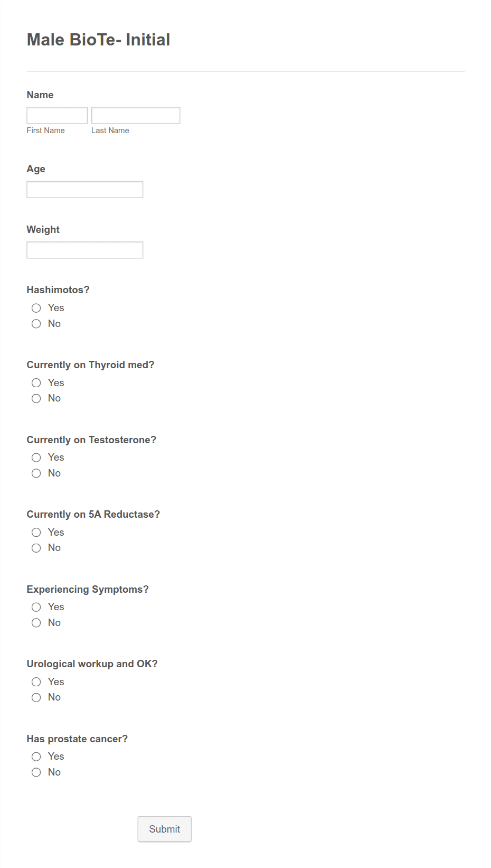Select Yes for Currently on Testosterone

tap(36, 458)
